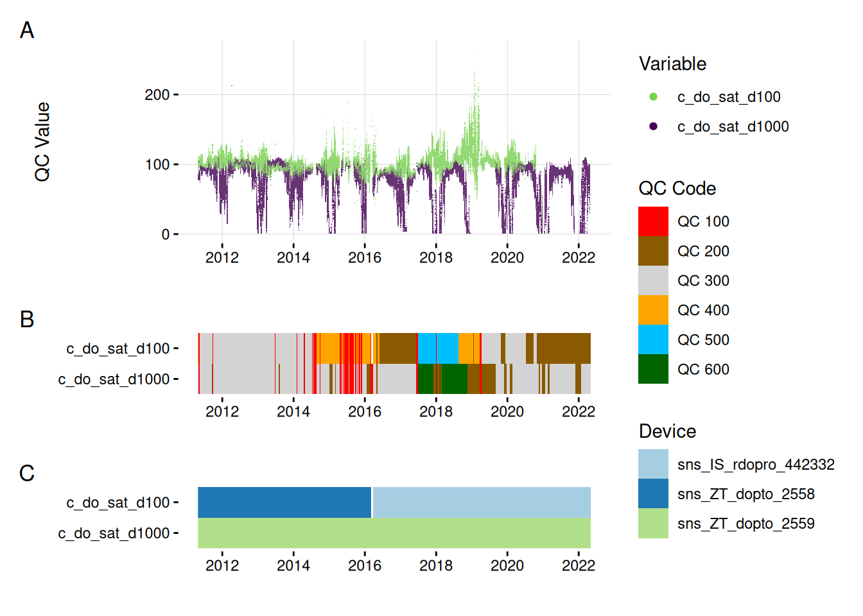This screenshot has height=616, width=863.
Task: Click the cyan QC 500 swatch
Action: pyautogui.click(x=653, y=339)
